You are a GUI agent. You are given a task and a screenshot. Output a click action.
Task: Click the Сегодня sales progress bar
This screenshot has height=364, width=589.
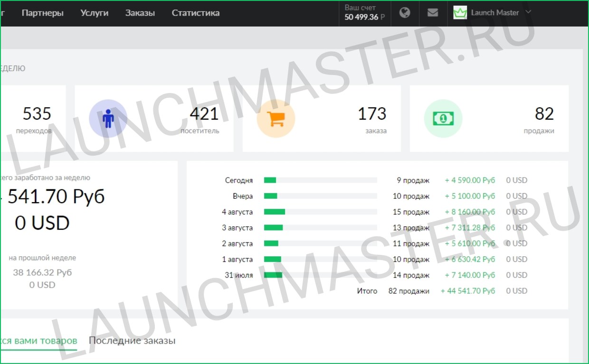tap(320, 180)
